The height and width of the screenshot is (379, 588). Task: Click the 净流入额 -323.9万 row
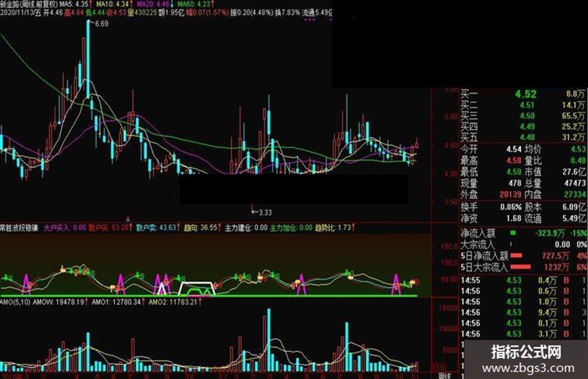click(x=523, y=233)
